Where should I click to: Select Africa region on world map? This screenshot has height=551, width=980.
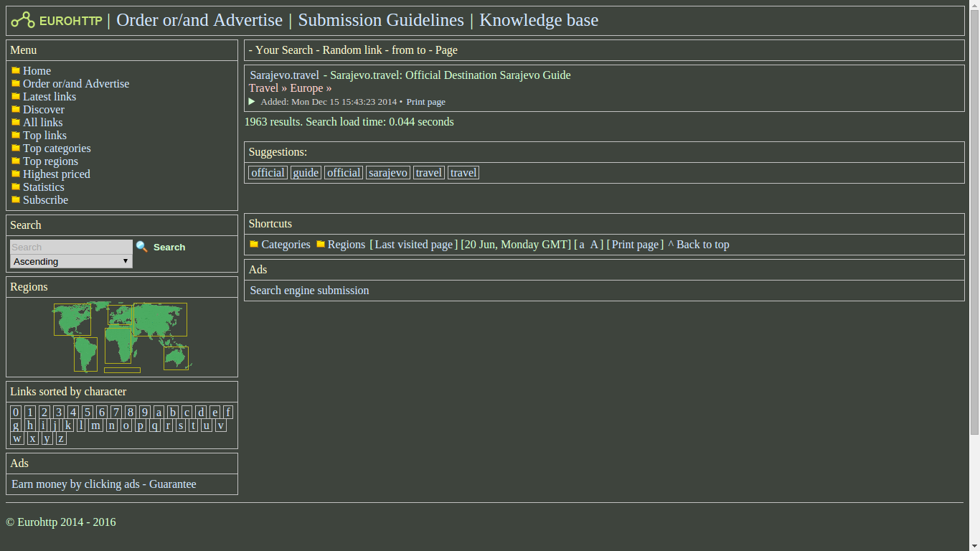pos(118,345)
